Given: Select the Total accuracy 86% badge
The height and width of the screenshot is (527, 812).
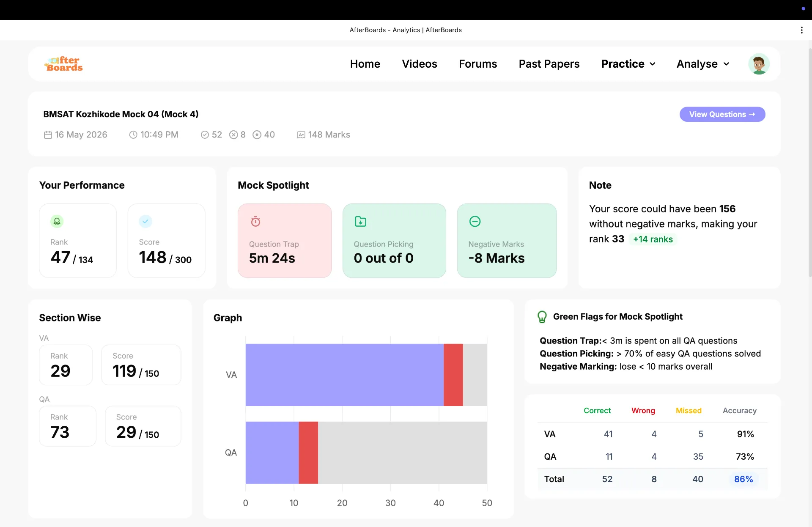Looking at the screenshot, I should point(743,479).
